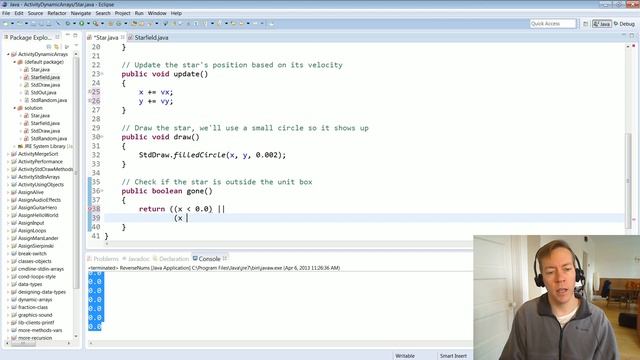Click the quick-fix marker beside line 25

[90, 92]
